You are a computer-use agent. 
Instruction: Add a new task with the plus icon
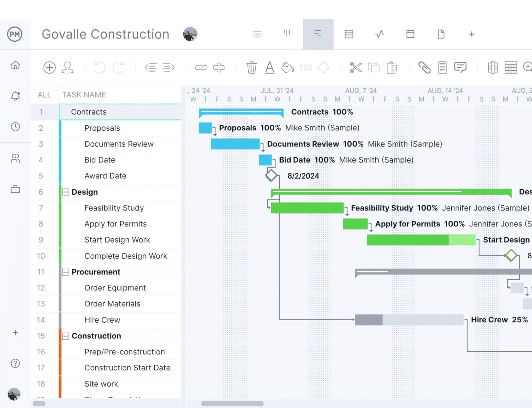coord(50,68)
